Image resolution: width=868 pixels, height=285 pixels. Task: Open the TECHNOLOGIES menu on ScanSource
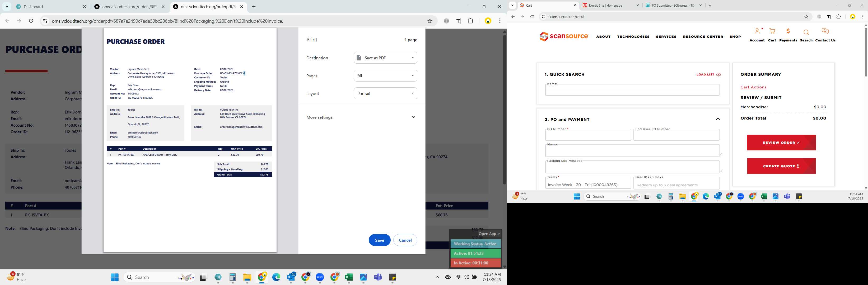[633, 37]
